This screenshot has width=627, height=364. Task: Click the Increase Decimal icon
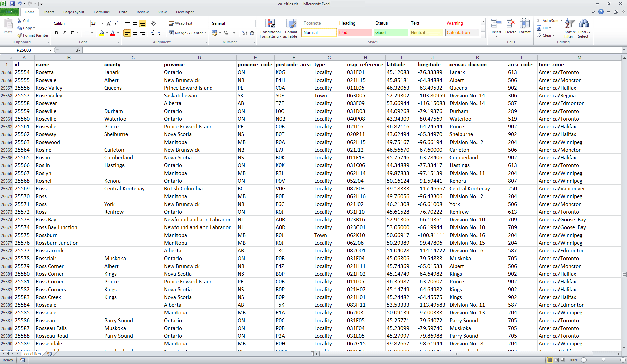244,33
